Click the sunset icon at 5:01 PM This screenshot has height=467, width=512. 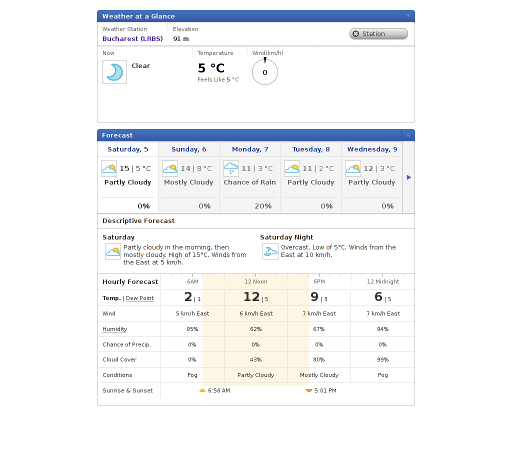coord(309,390)
